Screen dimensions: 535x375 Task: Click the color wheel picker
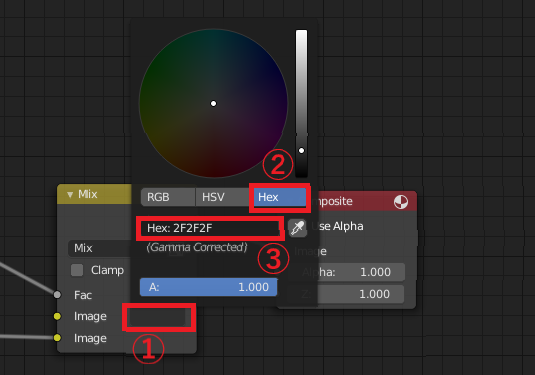click(x=214, y=103)
